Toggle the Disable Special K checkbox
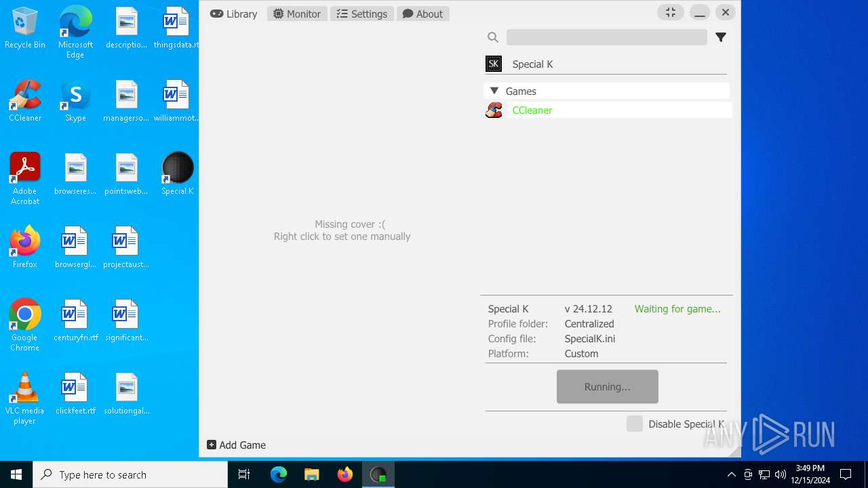Viewport: 868px width, 488px height. [x=635, y=424]
